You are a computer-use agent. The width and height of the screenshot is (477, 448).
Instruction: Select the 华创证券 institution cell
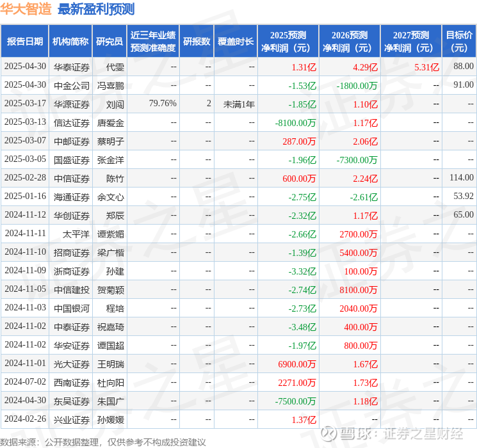click(72, 216)
